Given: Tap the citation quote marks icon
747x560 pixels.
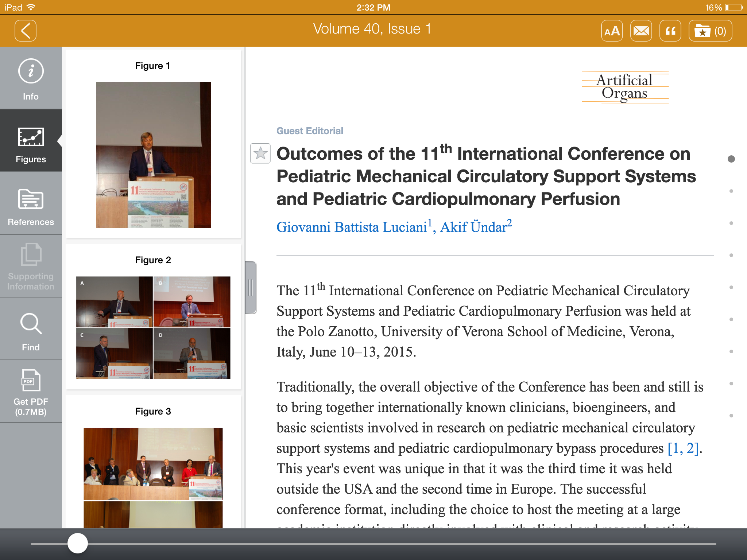Looking at the screenshot, I should click(670, 31).
